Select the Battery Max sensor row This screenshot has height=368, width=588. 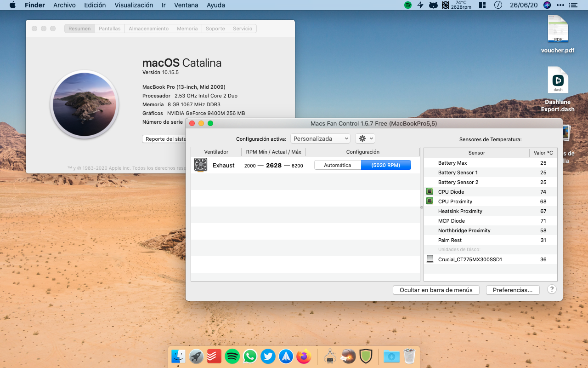[491, 163]
